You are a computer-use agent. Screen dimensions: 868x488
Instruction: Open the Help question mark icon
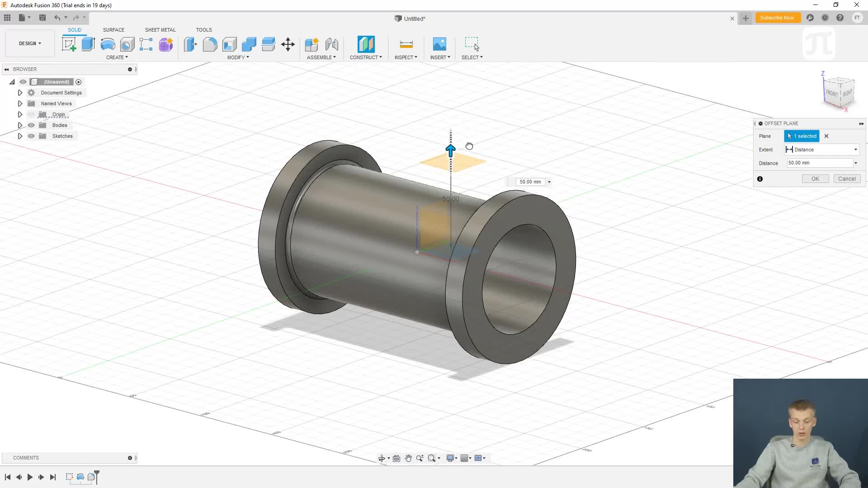[840, 18]
